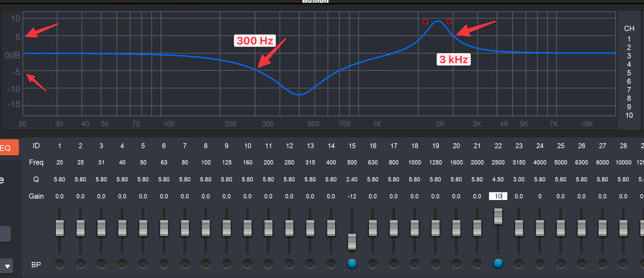Select channel 1 in the CH list
This screenshot has width=644, height=278.
coord(629,39)
